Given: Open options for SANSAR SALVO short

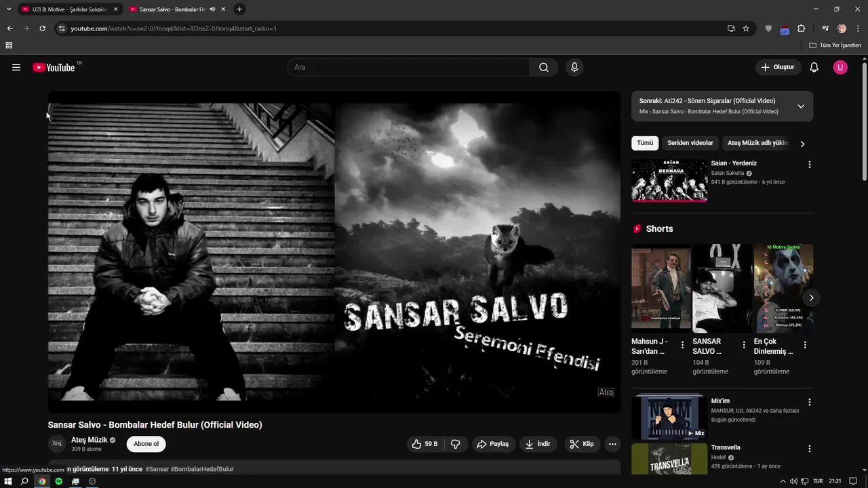Looking at the screenshot, I should pyautogui.click(x=744, y=345).
